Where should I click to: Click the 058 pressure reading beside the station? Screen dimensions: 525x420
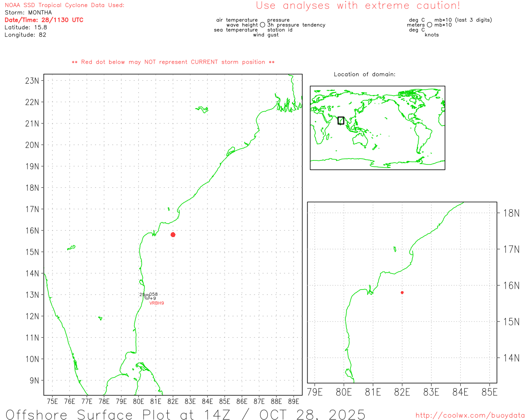153,294
